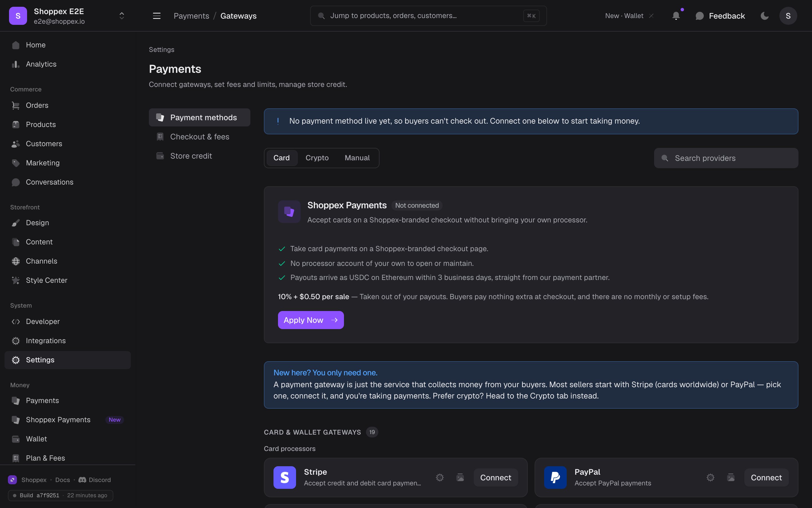Focus the Search providers field
This screenshot has height=508, width=812.
[726, 158]
